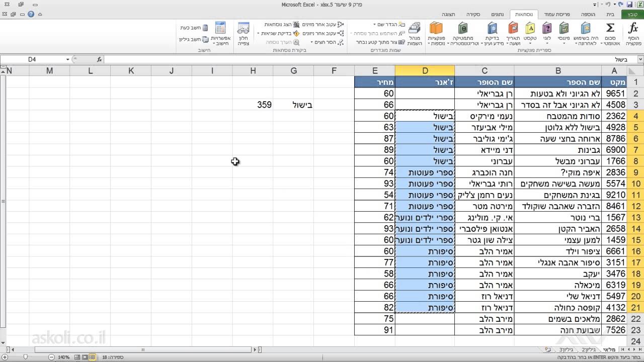Viewport: 644px width, 362px height.
Task: Select the sheet tab גיליון2
Action: pyautogui.click(x=588, y=349)
